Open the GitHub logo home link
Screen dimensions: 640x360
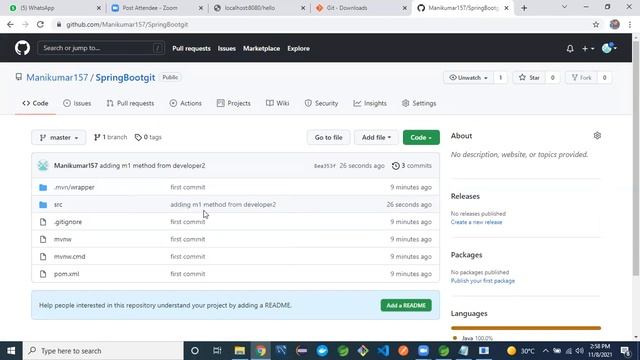[22, 48]
